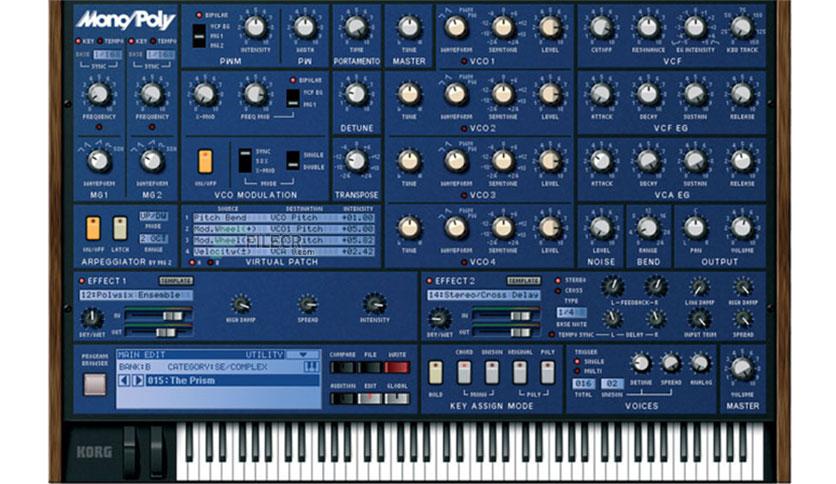The width and height of the screenshot is (836, 484).
Task: Click the VCO 1 Level knob
Action: click(550, 28)
